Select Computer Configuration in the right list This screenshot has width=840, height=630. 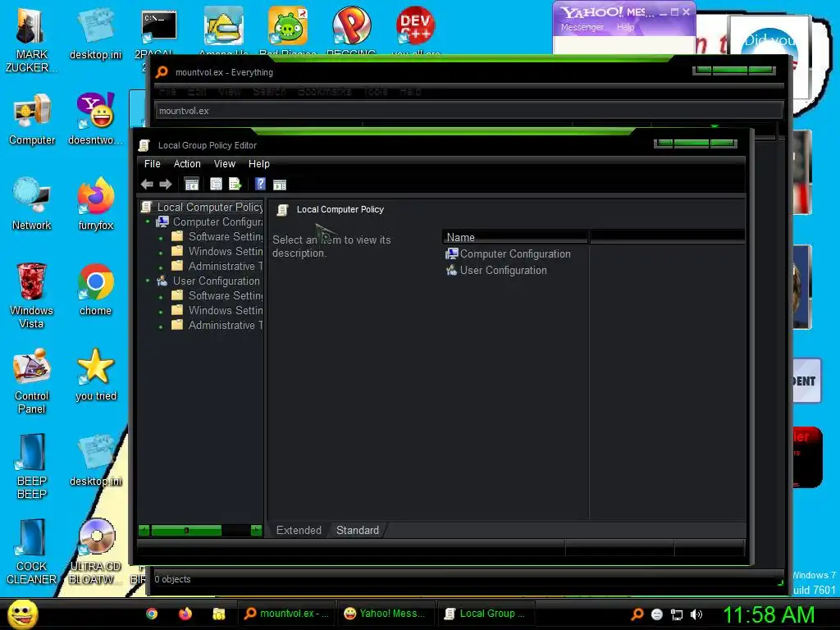pyautogui.click(x=508, y=254)
